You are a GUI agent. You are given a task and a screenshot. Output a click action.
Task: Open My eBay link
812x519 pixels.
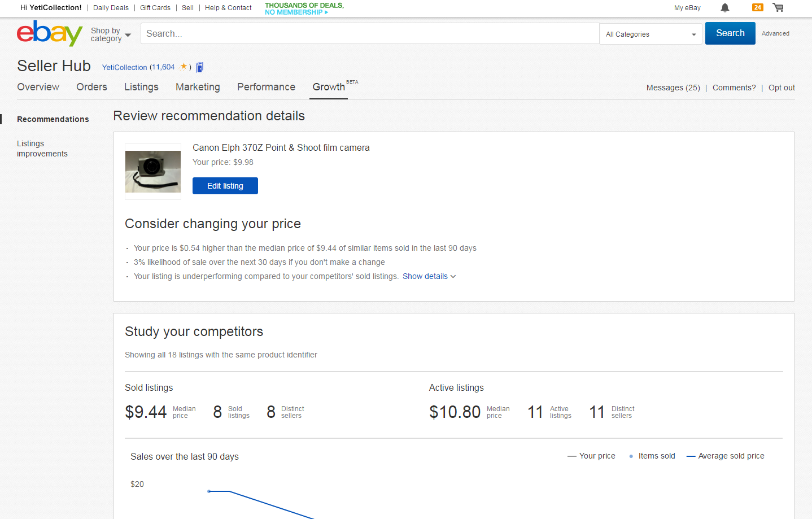coord(687,8)
